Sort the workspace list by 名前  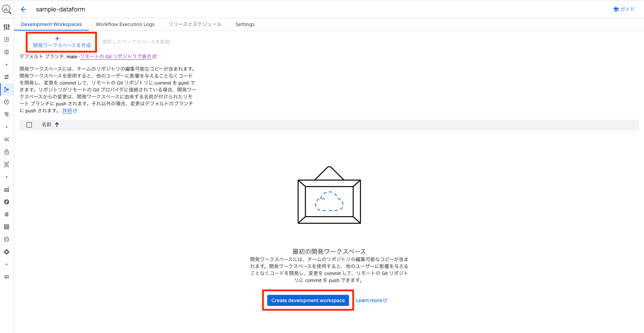pyautogui.click(x=47, y=125)
